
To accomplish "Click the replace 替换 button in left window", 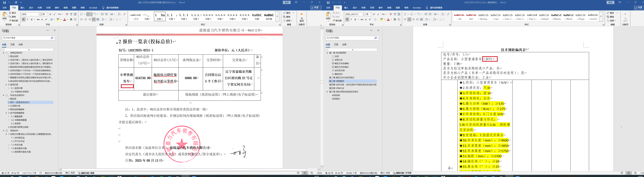I will click(x=287, y=17).
